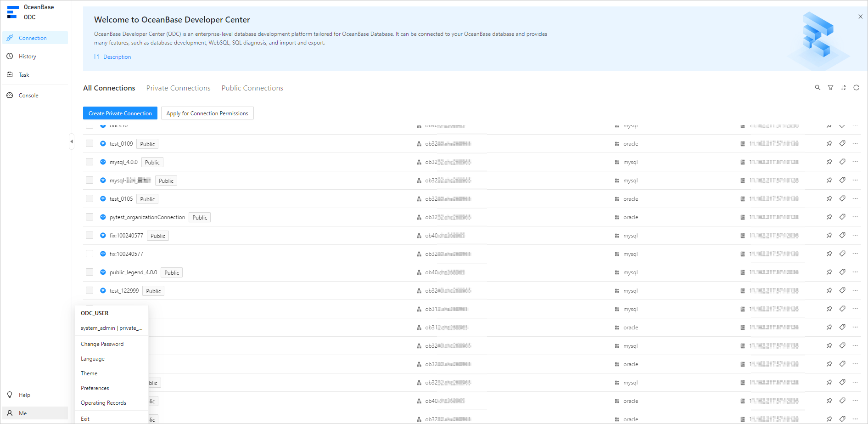Click the tag icon for mysql_4.0.0 row

click(842, 162)
